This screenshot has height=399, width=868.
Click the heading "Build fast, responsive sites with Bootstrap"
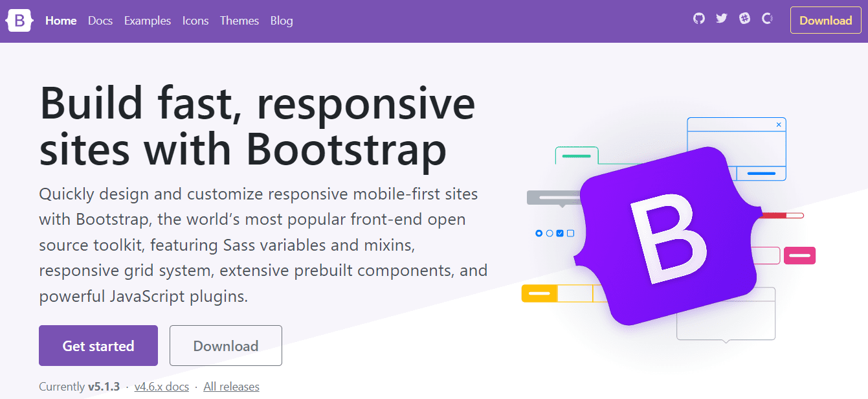[x=258, y=126]
